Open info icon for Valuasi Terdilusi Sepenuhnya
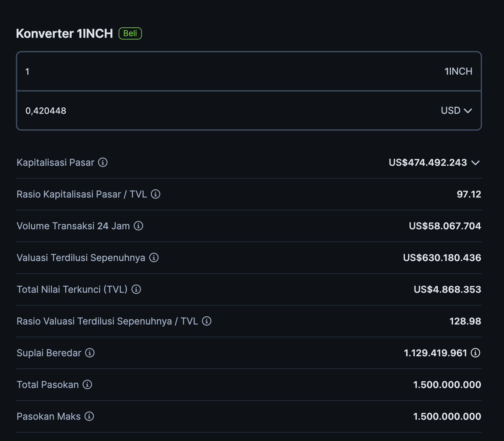504x441 pixels. click(154, 258)
